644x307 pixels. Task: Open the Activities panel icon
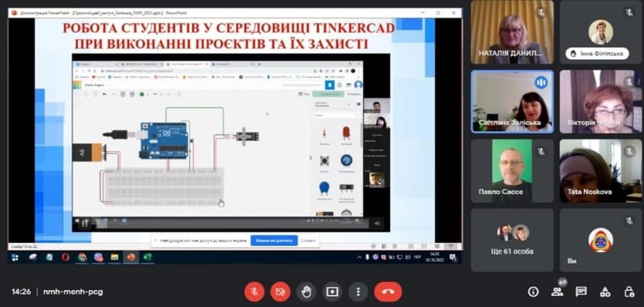pyautogui.click(x=605, y=292)
